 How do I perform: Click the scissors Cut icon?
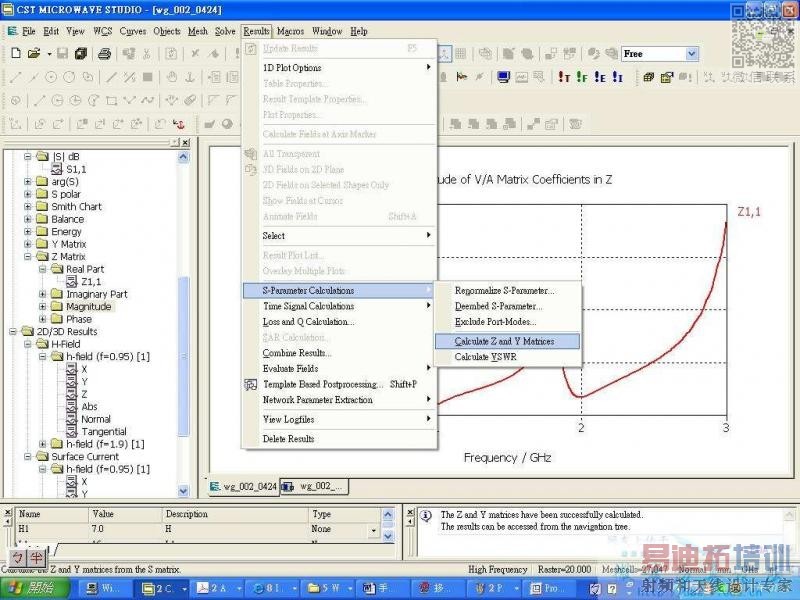click(147, 53)
